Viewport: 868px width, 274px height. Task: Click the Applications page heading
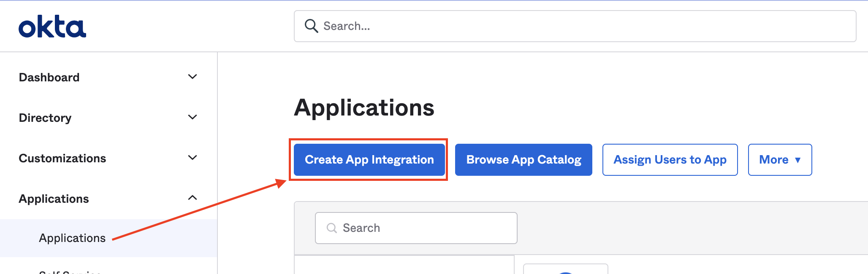click(x=364, y=107)
